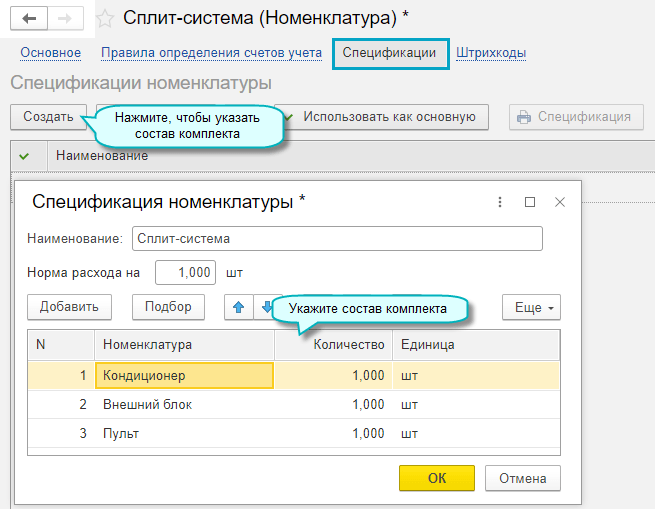Open the dialog's three-dot menu

(500, 202)
